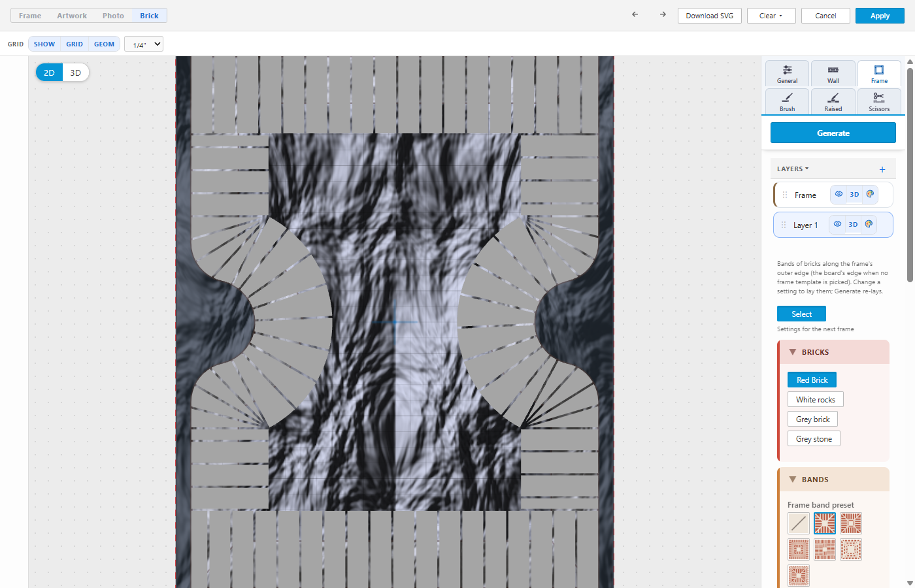The width and height of the screenshot is (915, 588).
Task: Toggle 3D for Layer 1
Action: tap(853, 224)
